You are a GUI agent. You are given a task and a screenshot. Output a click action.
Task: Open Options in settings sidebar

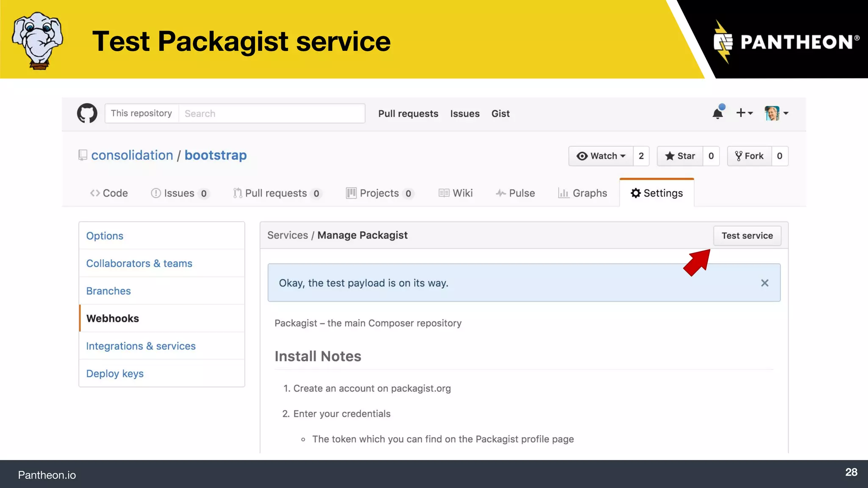click(161, 236)
